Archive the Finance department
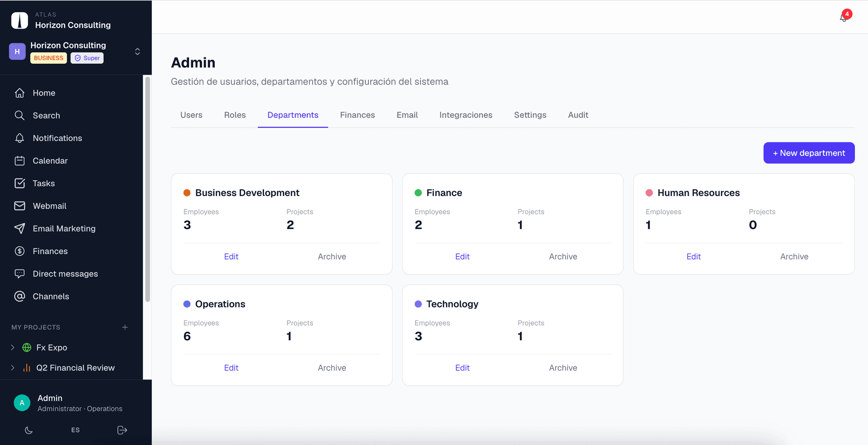 click(563, 257)
